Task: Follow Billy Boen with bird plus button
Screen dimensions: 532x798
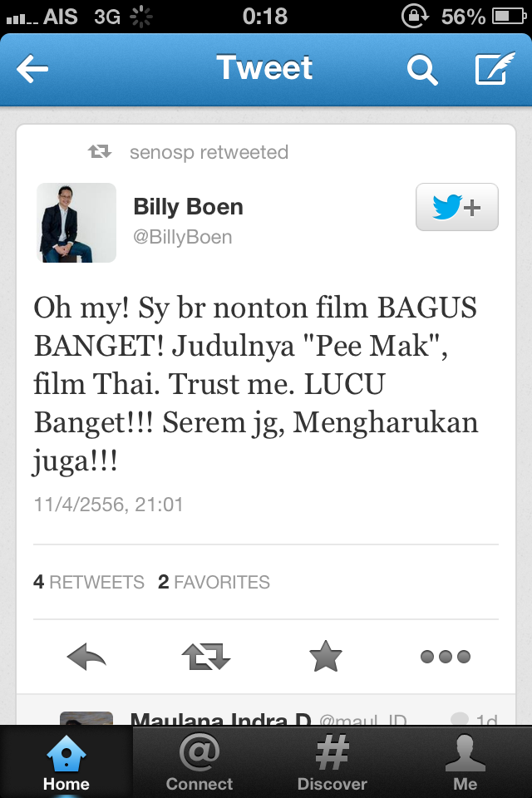Action: (x=456, y=207)
